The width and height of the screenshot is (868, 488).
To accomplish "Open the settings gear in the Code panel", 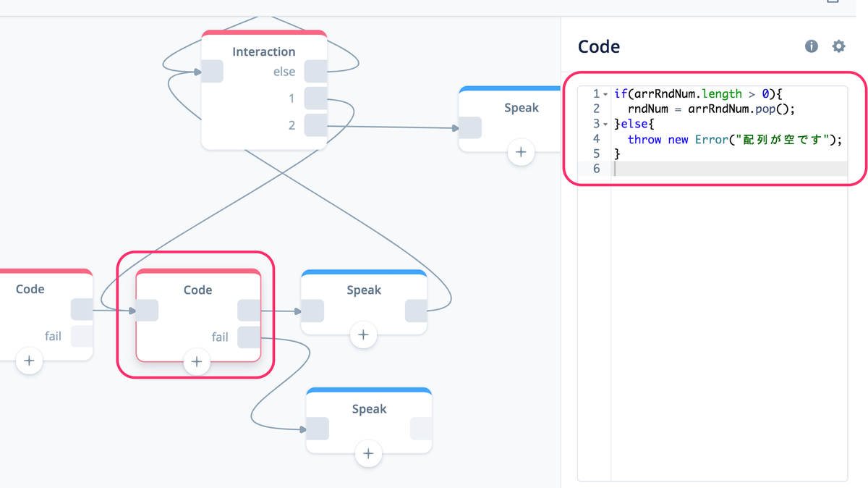I will point(838,46).
